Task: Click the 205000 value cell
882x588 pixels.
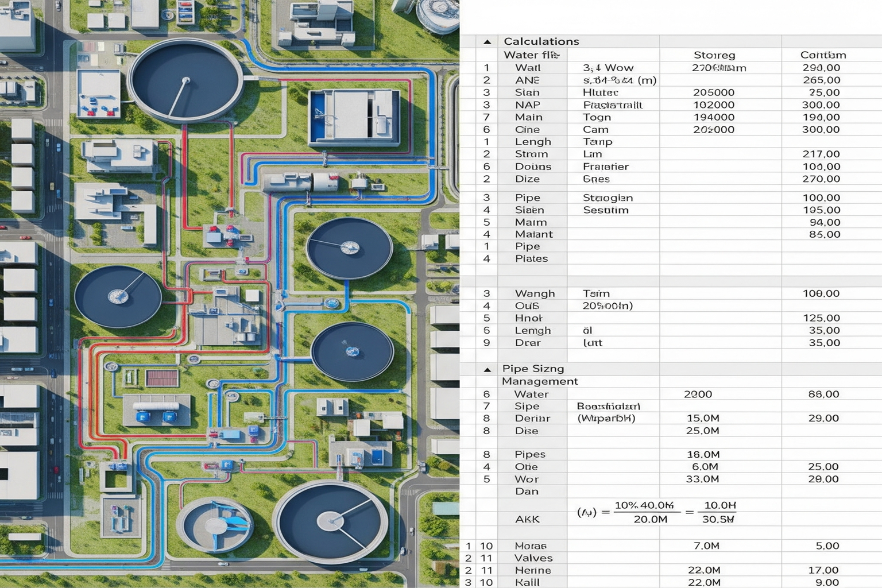Action: coord(714,92)
